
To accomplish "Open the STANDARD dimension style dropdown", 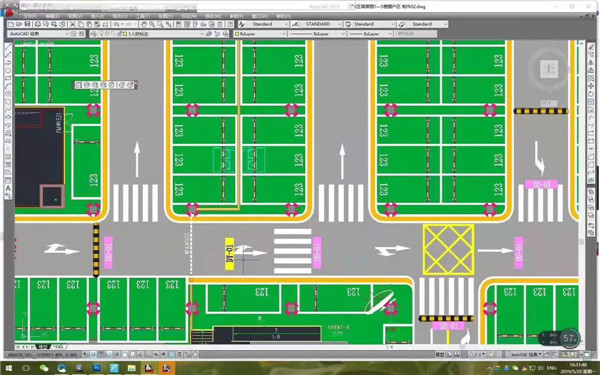I will (x=317, y=24).
